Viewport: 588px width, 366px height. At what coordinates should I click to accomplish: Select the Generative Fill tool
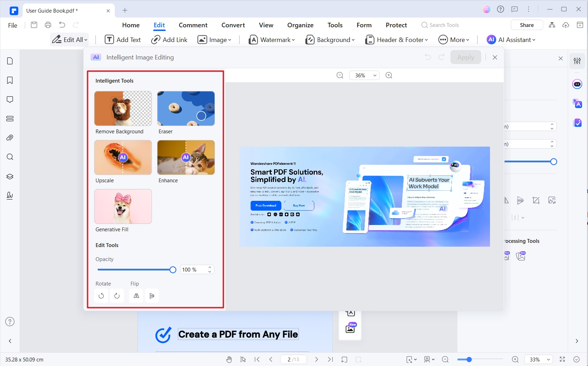pos(123,206)
